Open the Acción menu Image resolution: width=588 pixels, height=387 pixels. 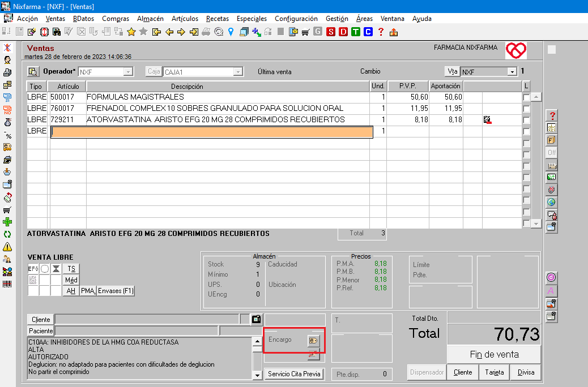27,18
